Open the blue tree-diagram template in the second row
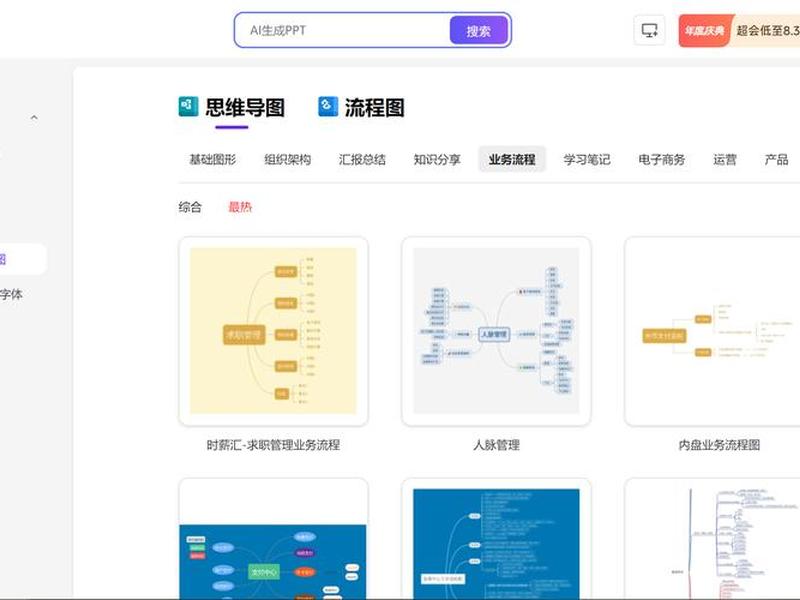The width and height of the screenshot is (800, 600). pos(496,539)
